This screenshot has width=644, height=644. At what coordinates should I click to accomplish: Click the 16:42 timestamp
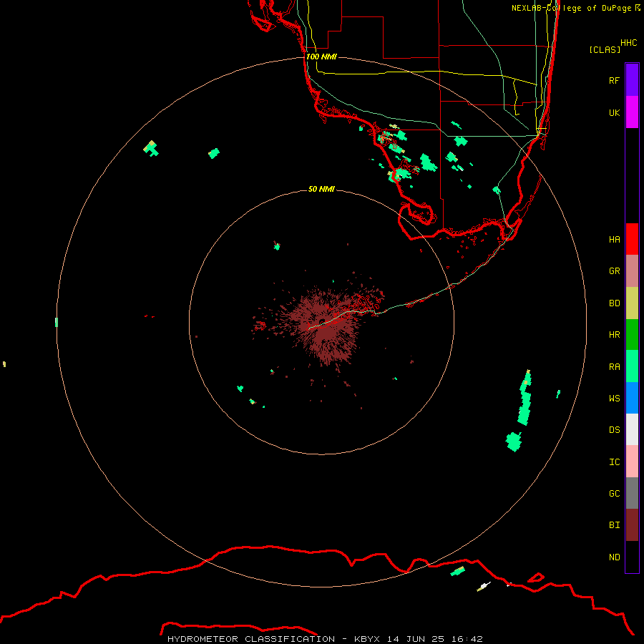pos(467,639)
